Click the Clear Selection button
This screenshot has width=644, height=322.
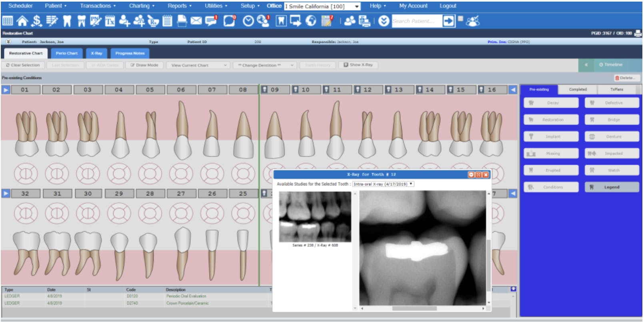click(23, 65)
